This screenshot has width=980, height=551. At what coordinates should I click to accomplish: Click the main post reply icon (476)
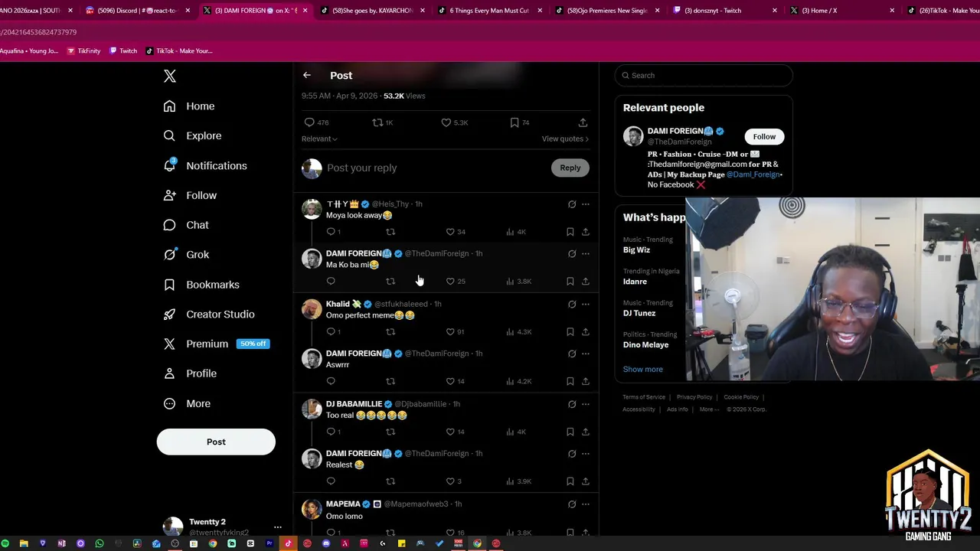tap(309, 122)
